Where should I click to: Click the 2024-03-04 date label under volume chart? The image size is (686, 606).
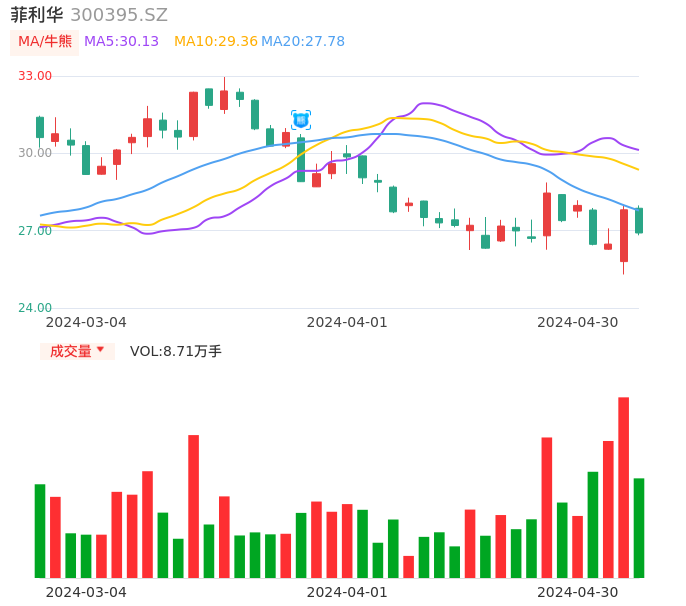coord(86,592)
